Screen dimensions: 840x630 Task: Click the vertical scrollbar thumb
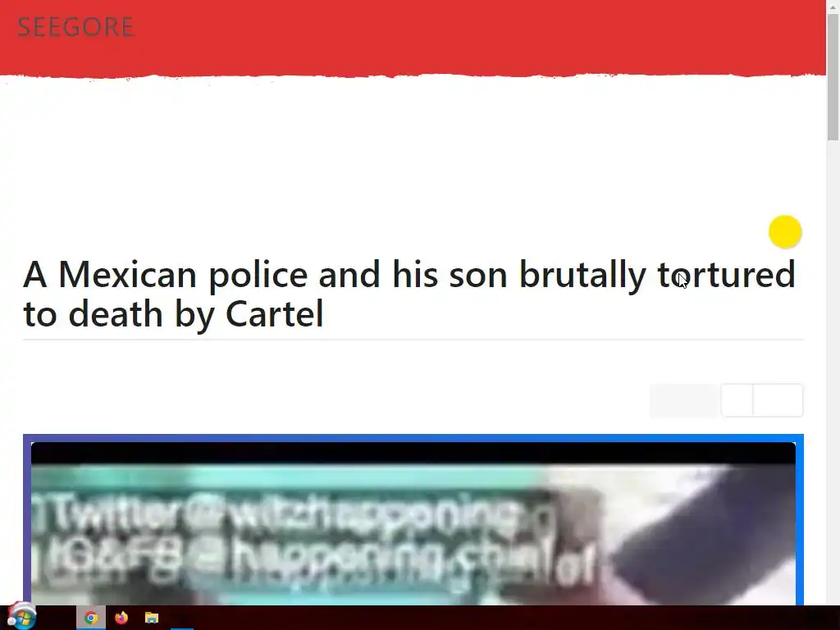pos(833,77)
